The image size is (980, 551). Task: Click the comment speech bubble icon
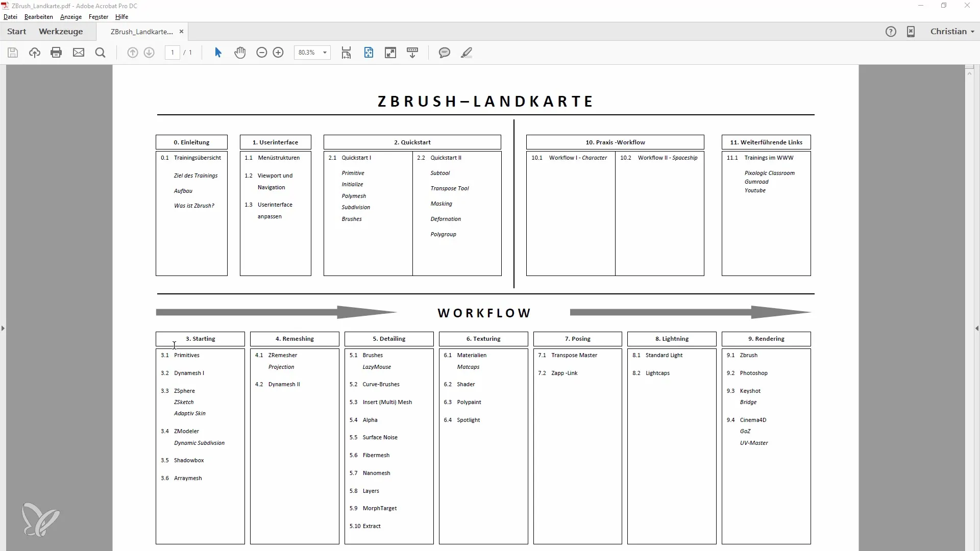tap(444, 52)
